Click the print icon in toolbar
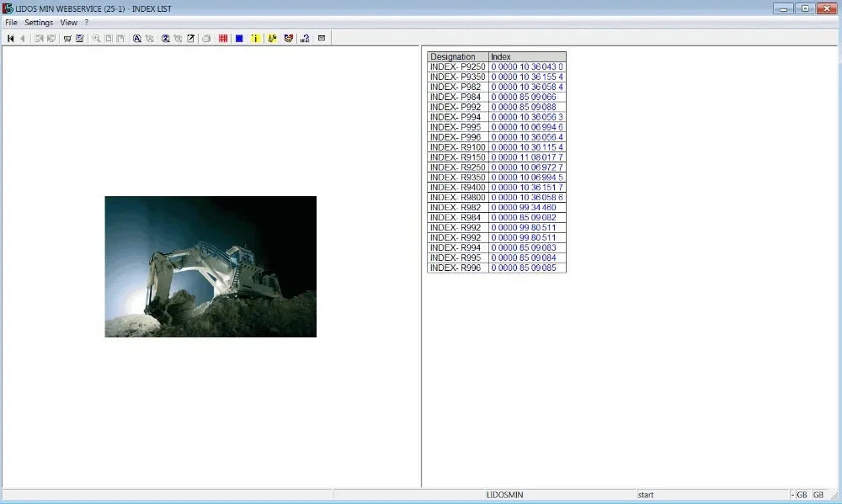This screenshot has height=504, width=842. pyautogui.click(x=206, y=38)
